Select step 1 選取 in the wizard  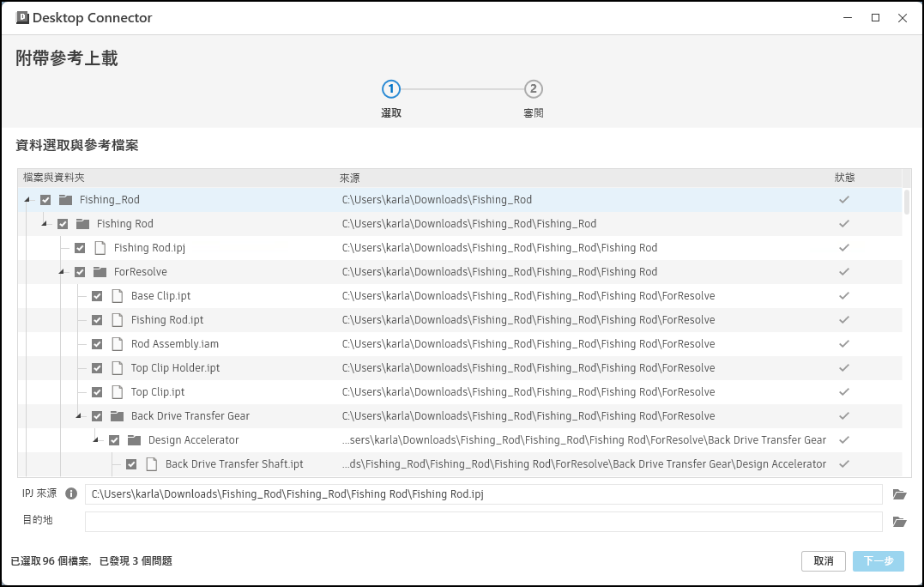coord(390,89)
